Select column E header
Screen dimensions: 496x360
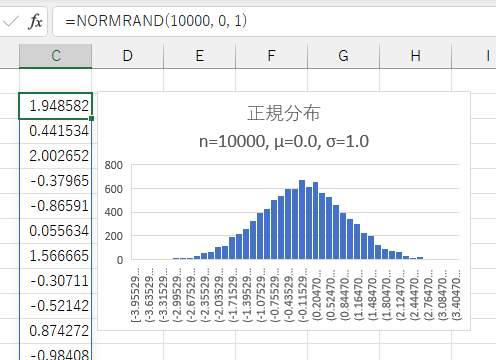point(200,56)
